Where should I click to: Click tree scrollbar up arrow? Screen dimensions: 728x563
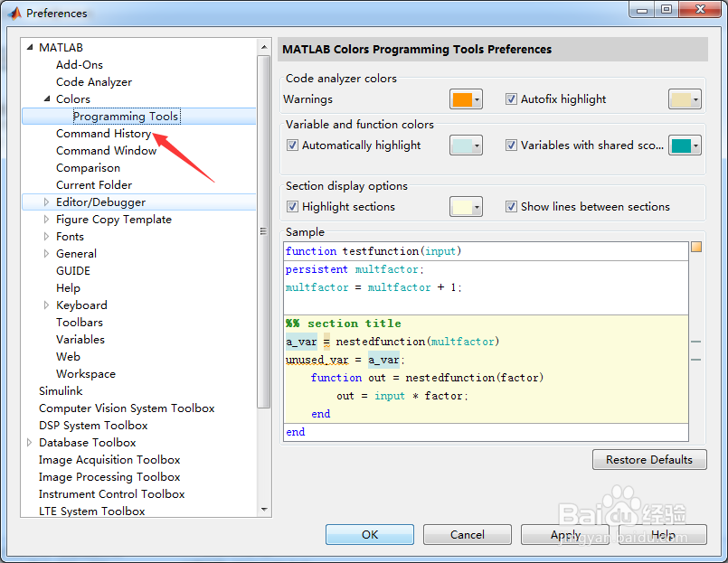(x=264, y=47)
